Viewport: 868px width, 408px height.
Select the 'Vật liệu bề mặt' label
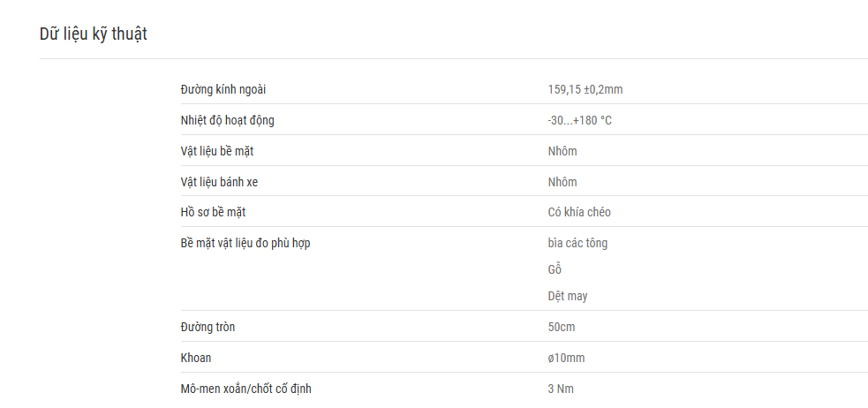(x=217, y=151)
